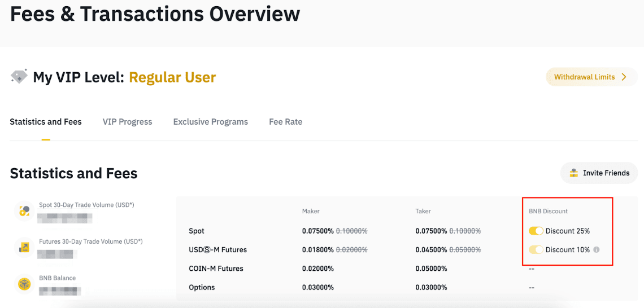
Task: Click the COIN-M Futures row label
Action: [x=216, y=269]
